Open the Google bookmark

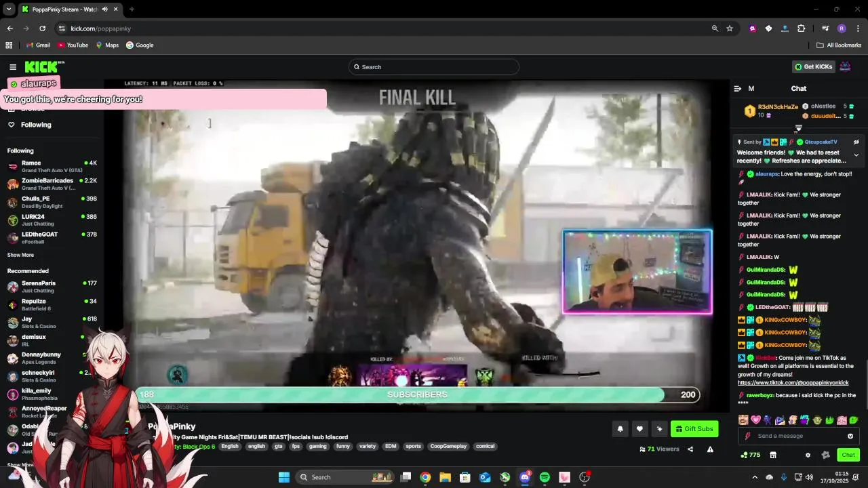[x=140, y=45]
